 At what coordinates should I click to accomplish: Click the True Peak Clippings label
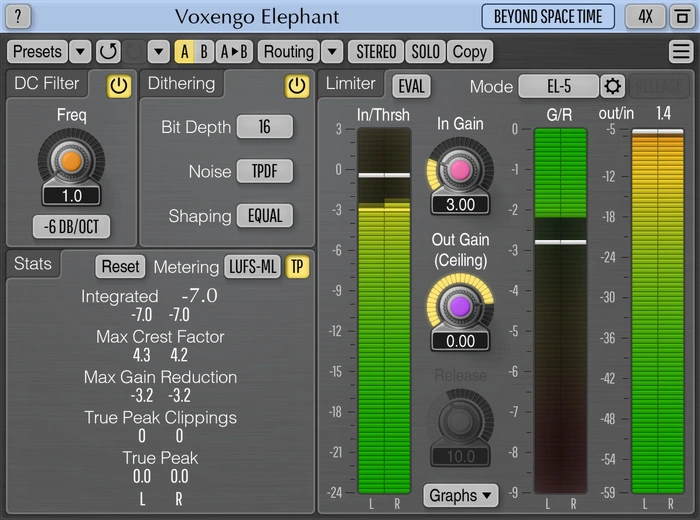[160, 418]
